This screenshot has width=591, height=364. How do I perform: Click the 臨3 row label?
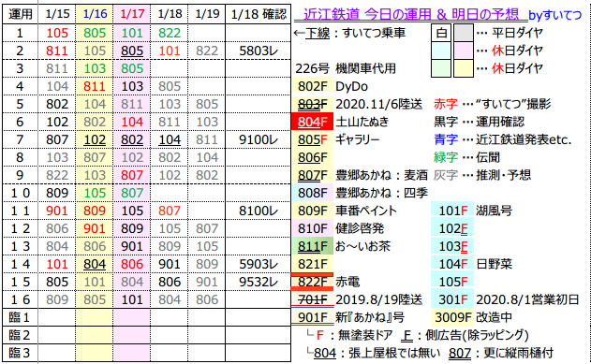(x=20, y=353)
